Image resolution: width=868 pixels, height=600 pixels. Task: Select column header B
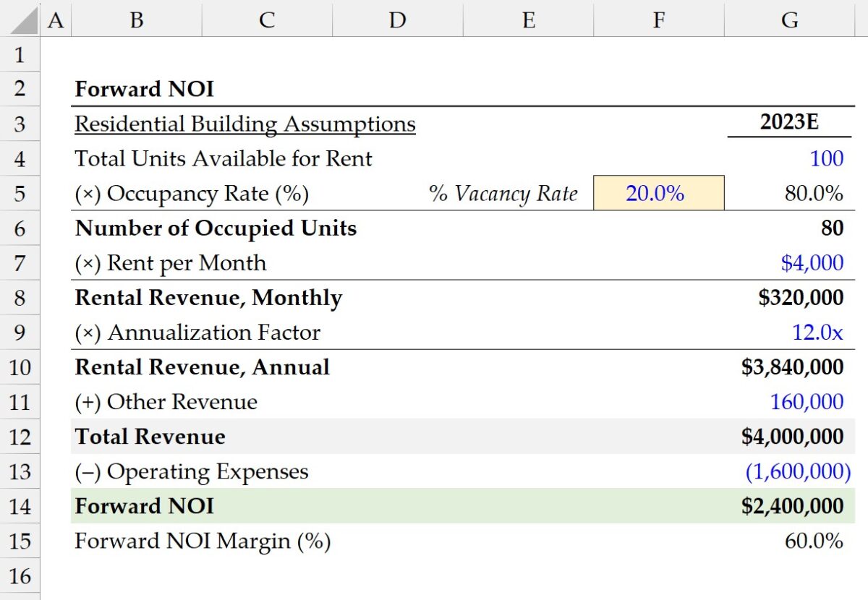point(136,20)
